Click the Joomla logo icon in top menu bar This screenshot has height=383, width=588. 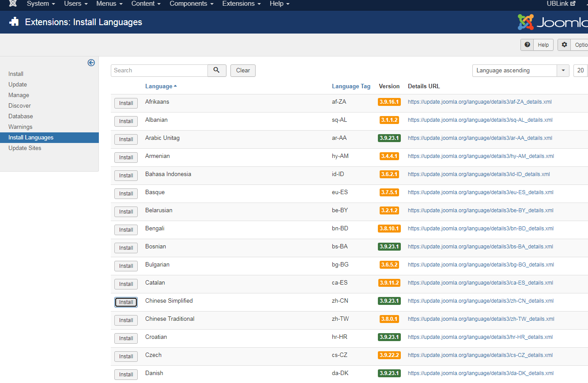tap(13, 4)
